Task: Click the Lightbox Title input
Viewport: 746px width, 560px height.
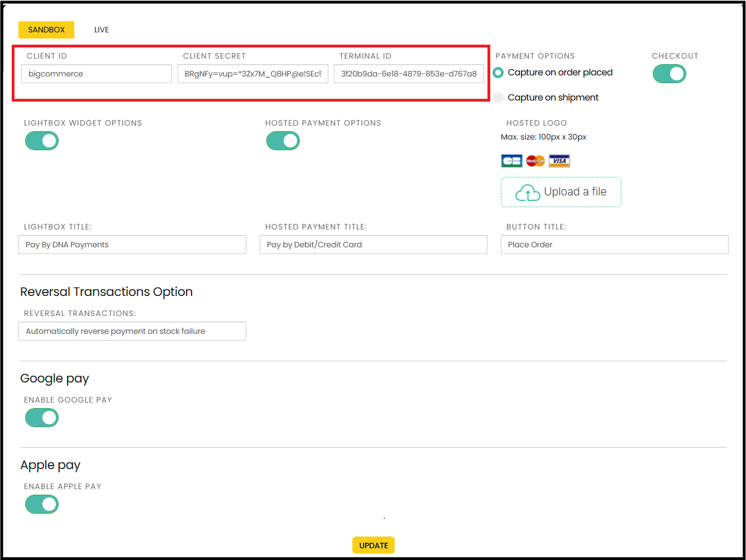Action: (132, 245)
